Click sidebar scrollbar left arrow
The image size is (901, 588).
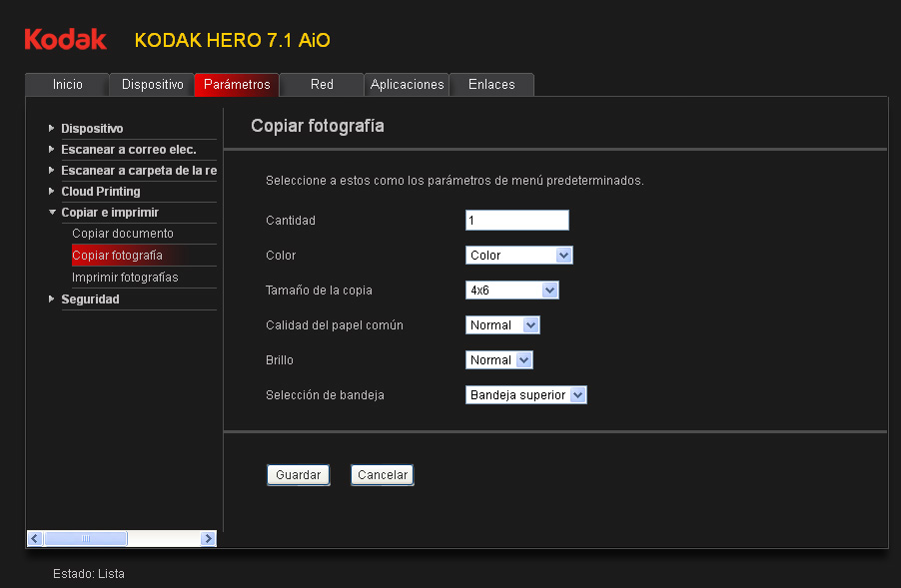click(35, 539)
